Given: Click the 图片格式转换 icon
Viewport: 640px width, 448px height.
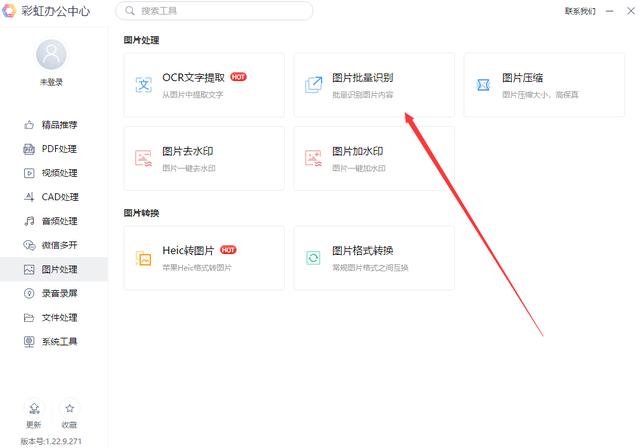Looking at the screenshot, I should pyautogui.click(x=314, y=258).
